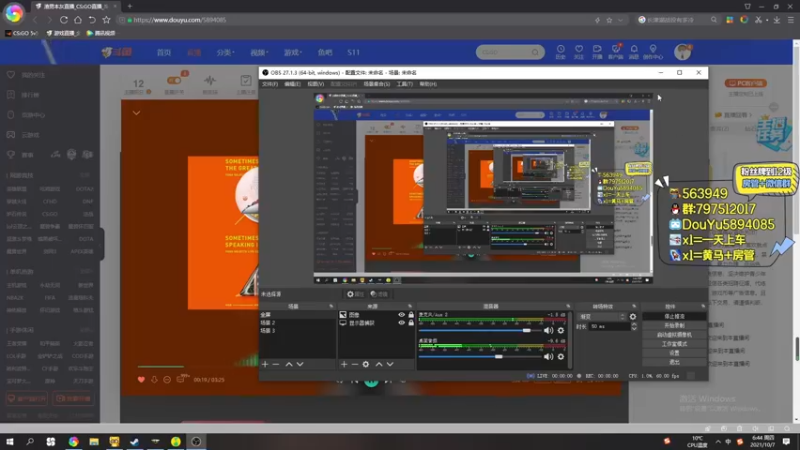
Task: Expand 视频 dropdown on Douyu navigation
Action: (x=259, y=53)
